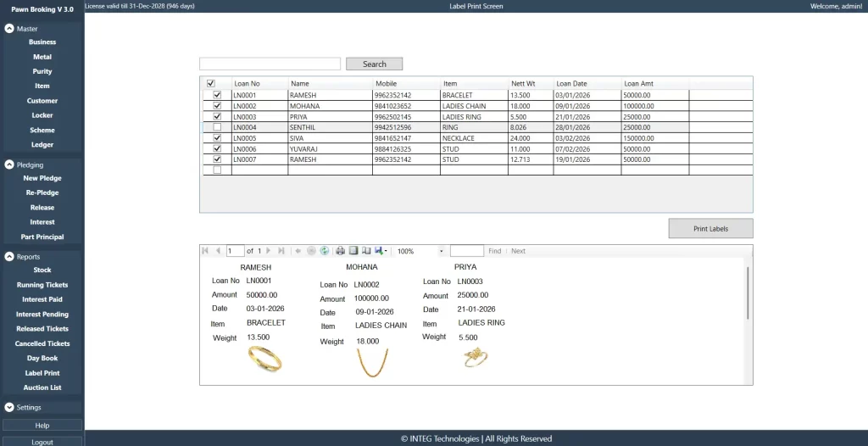868x446 pixels.
Task: Click the chain image on MOHANA label
Action: tap(373, 363)
